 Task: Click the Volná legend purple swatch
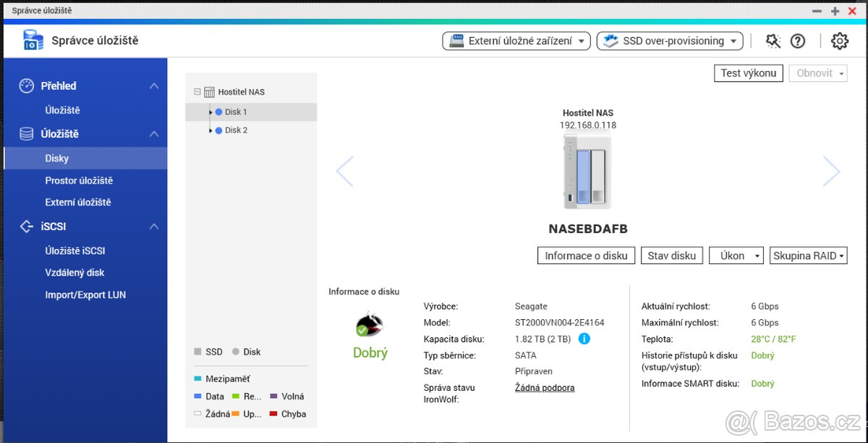click(x=273, y=397)
